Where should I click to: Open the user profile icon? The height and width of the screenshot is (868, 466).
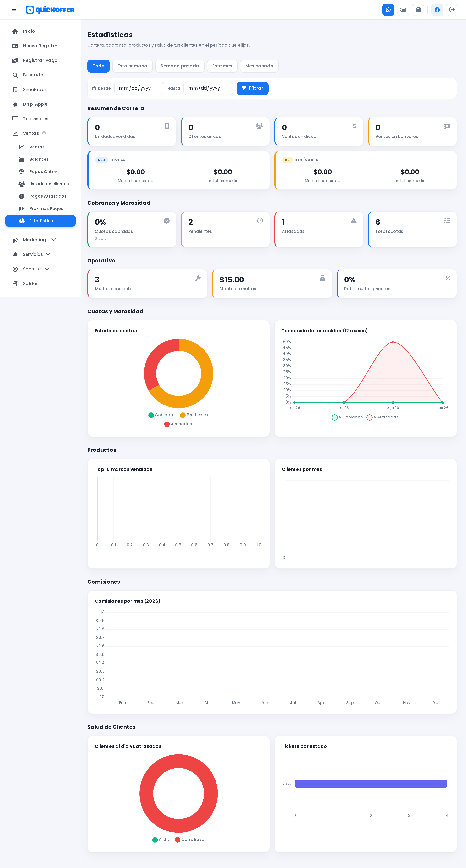click(437, 10)
